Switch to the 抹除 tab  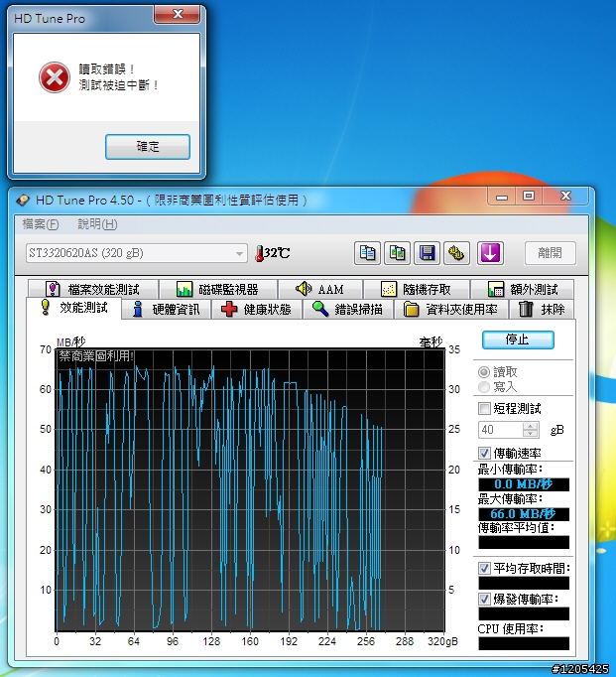(542, 309)
